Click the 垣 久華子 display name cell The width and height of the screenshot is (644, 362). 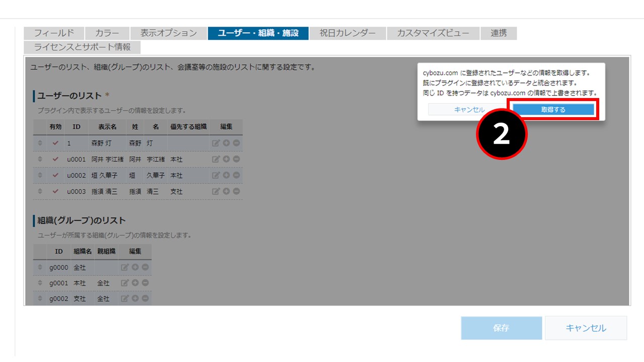(x=107, y=175)
